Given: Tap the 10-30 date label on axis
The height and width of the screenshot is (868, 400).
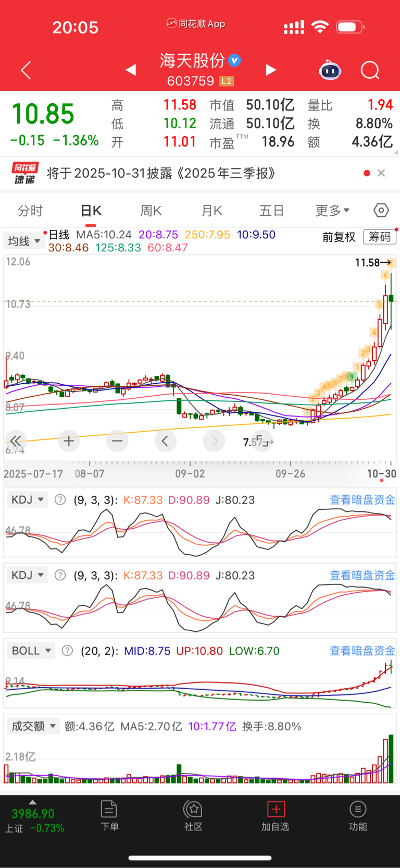Looking at the screenshot, I should click(382, 473).
